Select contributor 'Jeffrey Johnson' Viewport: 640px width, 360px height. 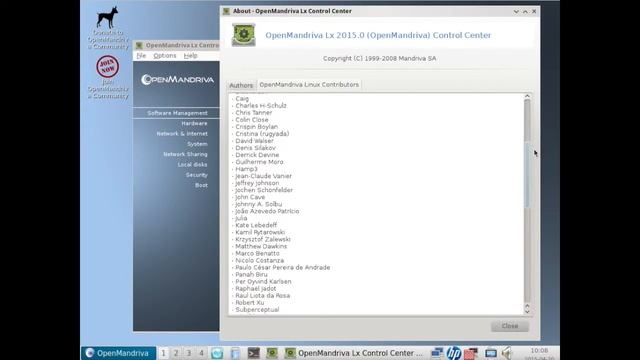coord(257,183)
